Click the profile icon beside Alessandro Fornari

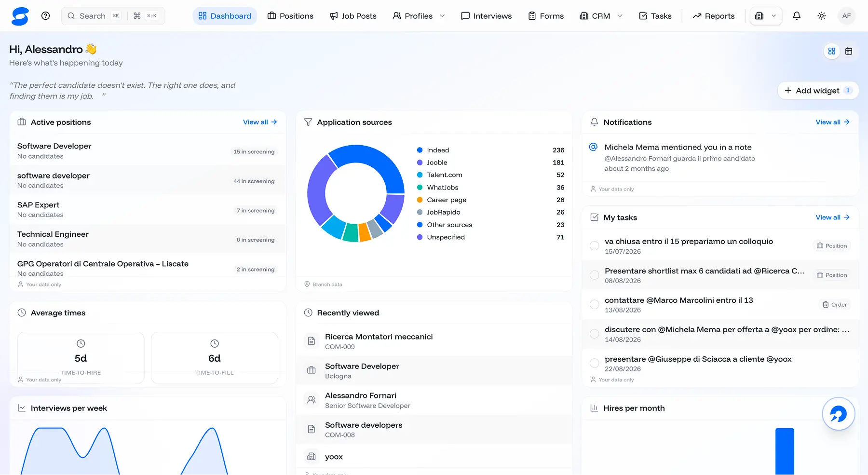click(x=312, y=400)
